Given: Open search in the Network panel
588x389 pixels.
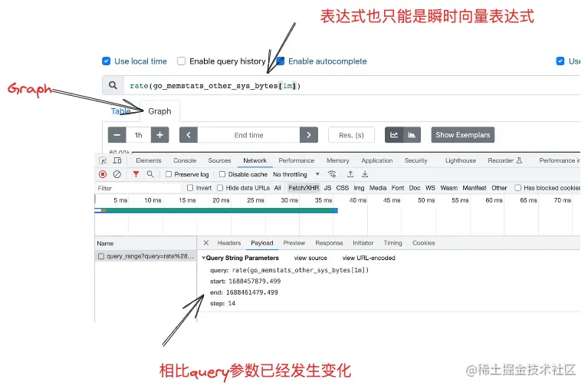Looking at the screenshot, I should tap(150, 174).
